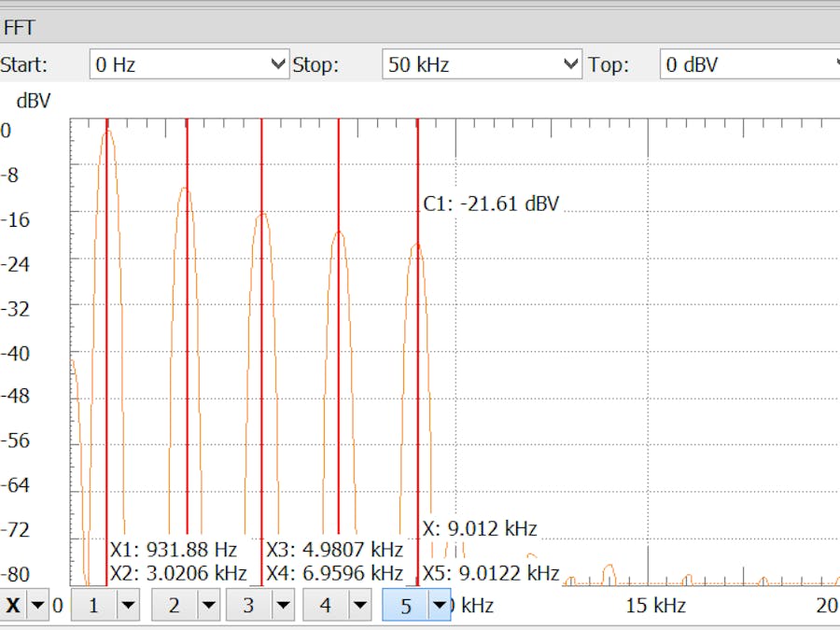
Task: Expand the X cursor options dropdown
Action: click(37, 605)
